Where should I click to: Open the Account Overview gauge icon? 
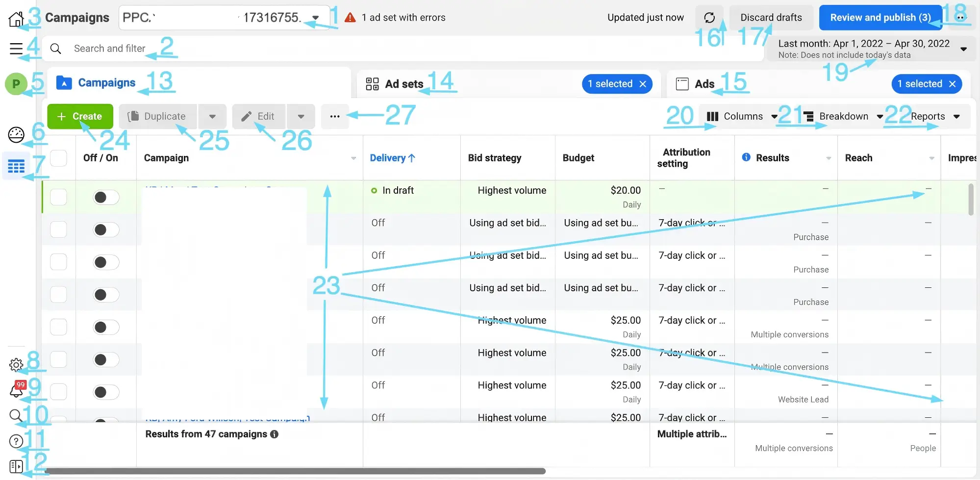click(x=16, y=135)
